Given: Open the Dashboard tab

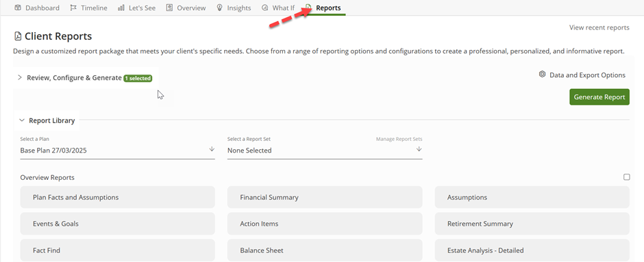Looking at the screenshot, I should point(36,8).
